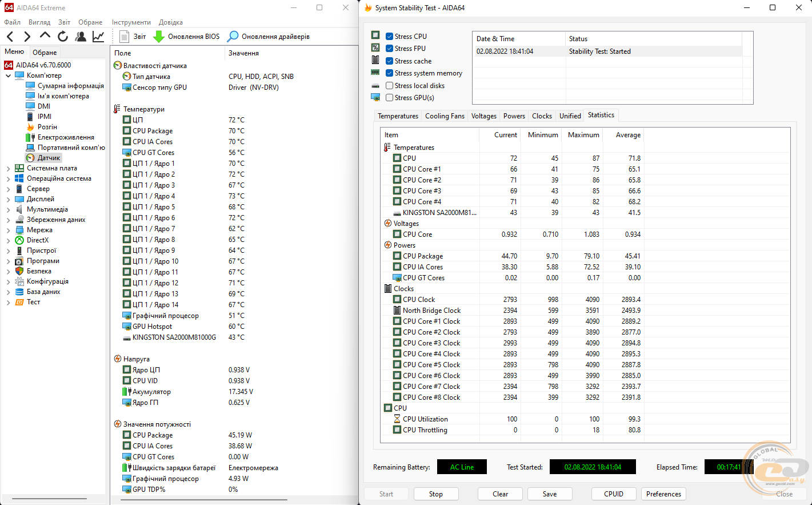
Task: Expand the Мережа tree node
Action: (9, 230)
